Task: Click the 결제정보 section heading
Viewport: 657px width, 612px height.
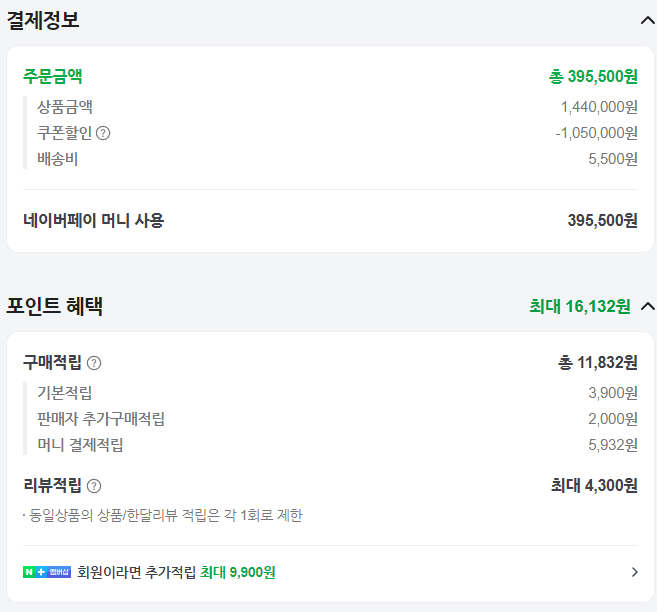Action: point(43,20)
